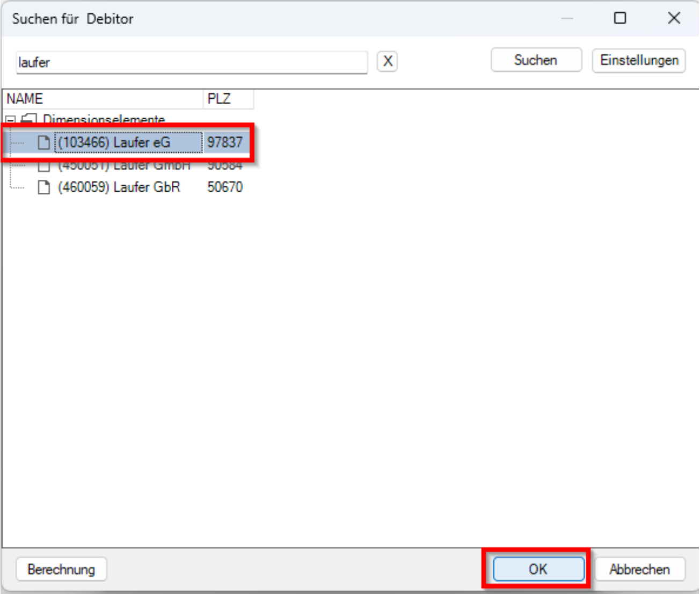
Task: Focus the search field containing "laufer"
Action: 192,62
